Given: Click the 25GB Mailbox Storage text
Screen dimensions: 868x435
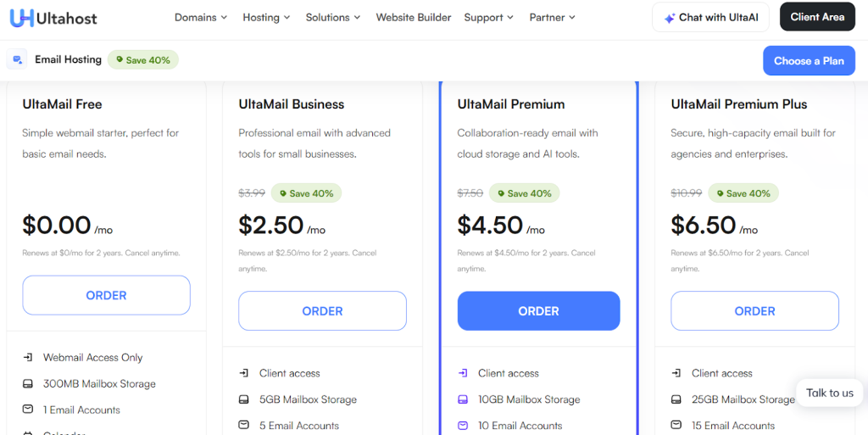Looking at the screenshot, I should coord(743,399).
